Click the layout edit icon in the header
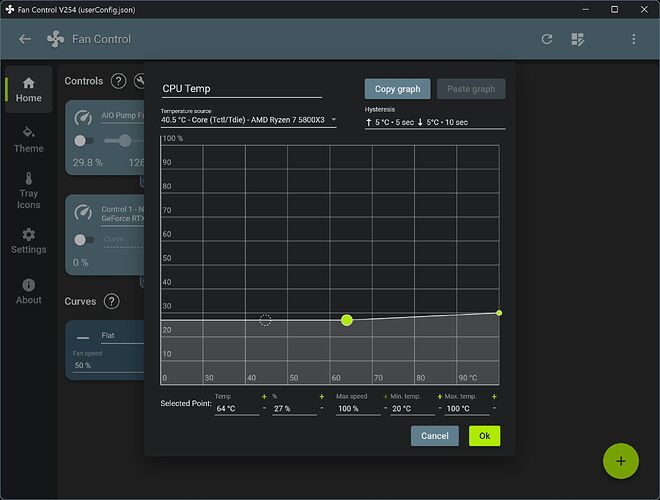This screenshot has height=500, width=660. (x=577, y=39)
